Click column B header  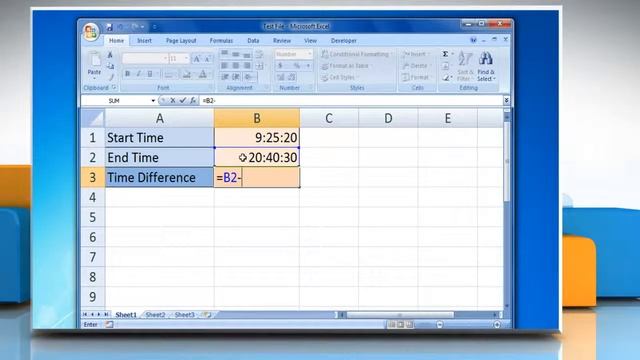point(257,118)
